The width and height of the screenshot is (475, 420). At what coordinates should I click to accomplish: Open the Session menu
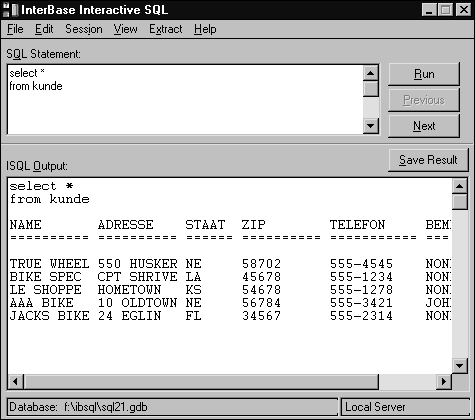84,29
